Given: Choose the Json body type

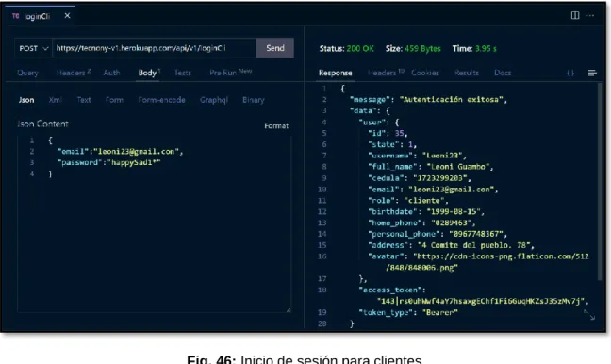Looking at the screenshot, I should [x=26, y=100].
